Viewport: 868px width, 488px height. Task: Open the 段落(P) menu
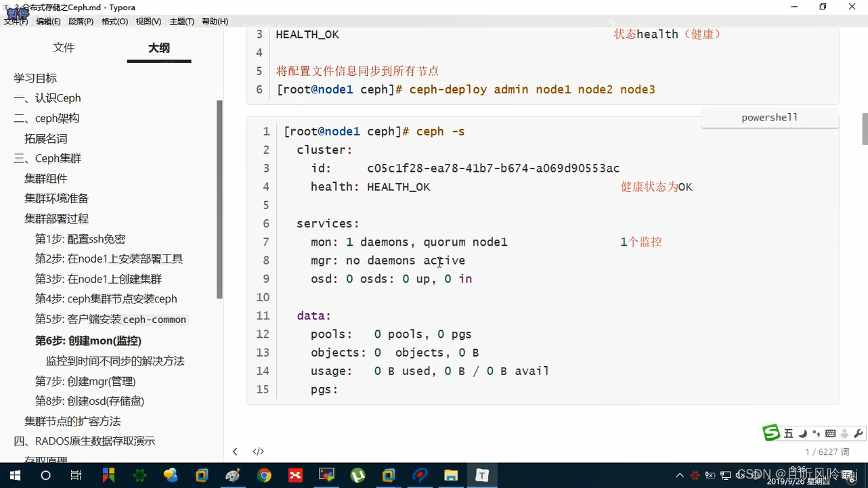tap(81, 22)
